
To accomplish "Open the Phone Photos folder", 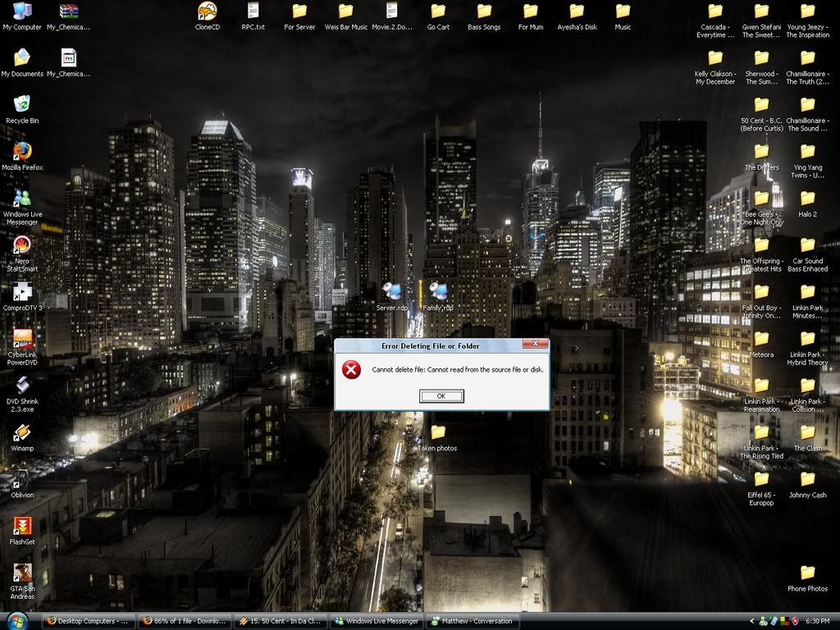I will pos(807,573).
